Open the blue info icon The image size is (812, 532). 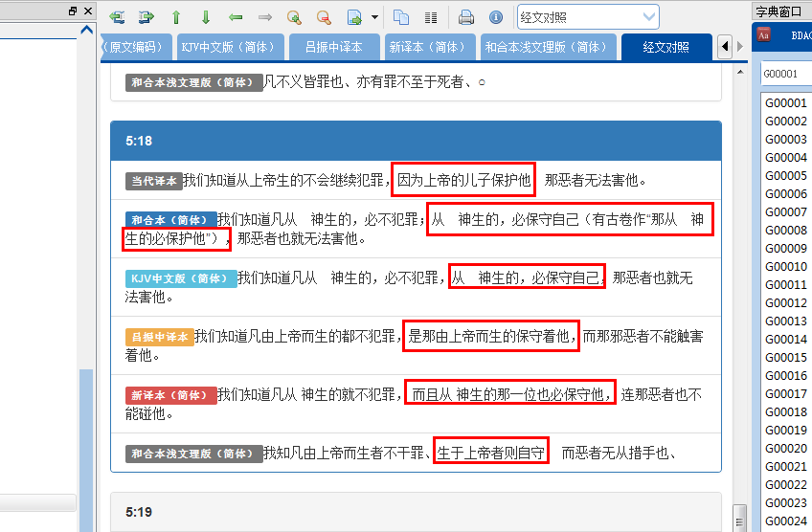pyautogui.click(x=495, y=17)
